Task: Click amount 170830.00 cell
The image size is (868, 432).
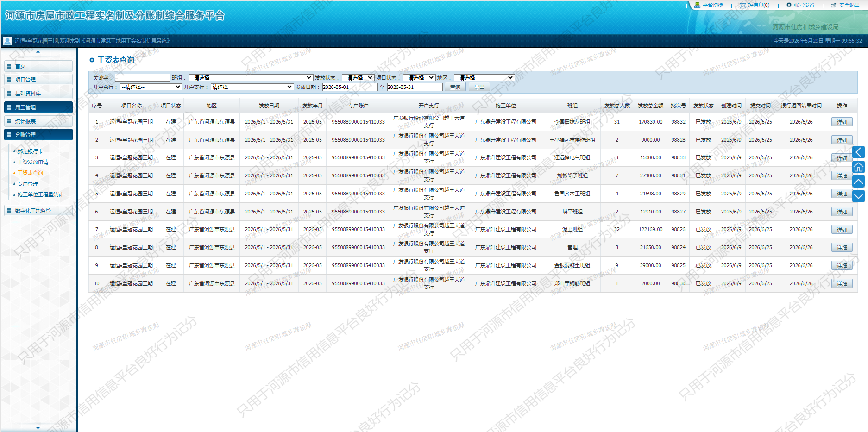Action: coord(651,122)
